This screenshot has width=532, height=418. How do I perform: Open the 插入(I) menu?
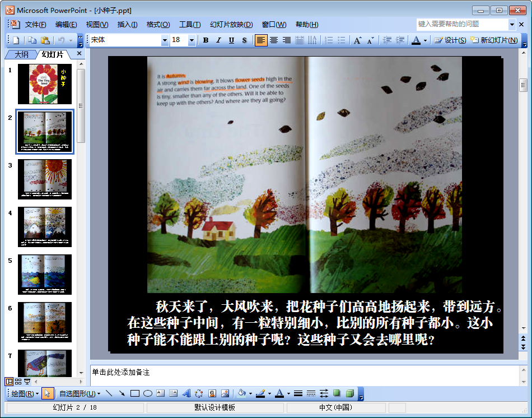(x=127, y=25)
